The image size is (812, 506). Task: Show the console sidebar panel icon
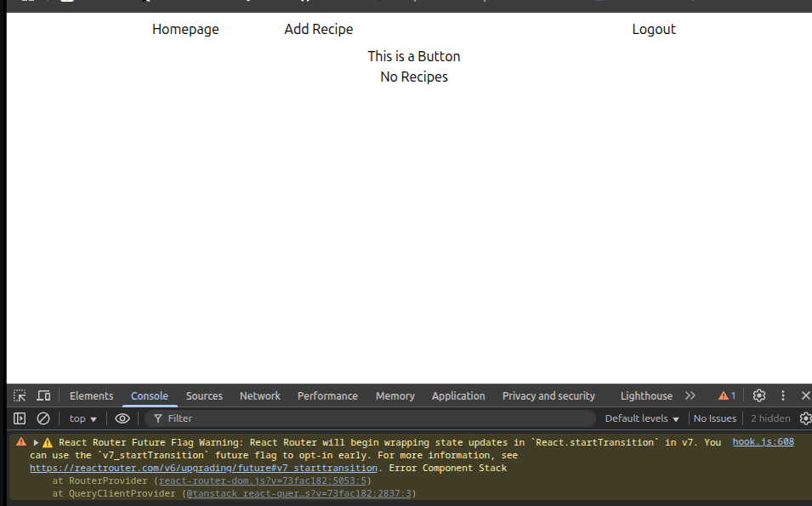(x=20, y=418)
